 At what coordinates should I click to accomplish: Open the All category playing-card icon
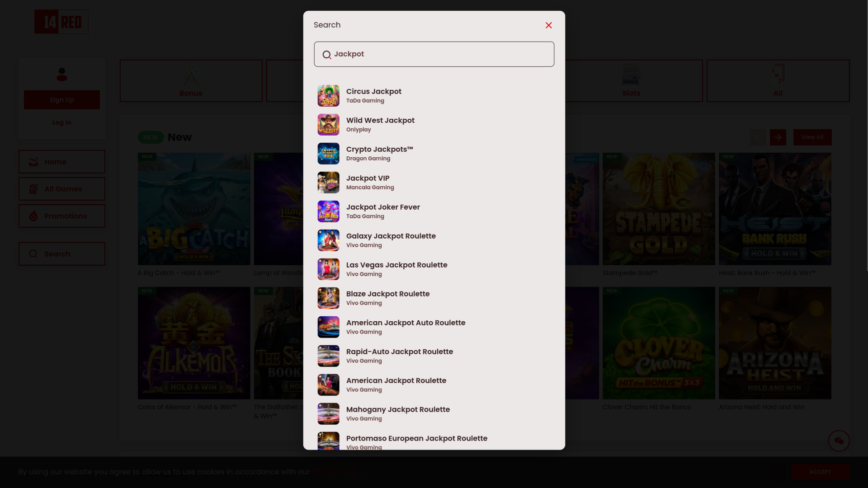click(778, 73)
